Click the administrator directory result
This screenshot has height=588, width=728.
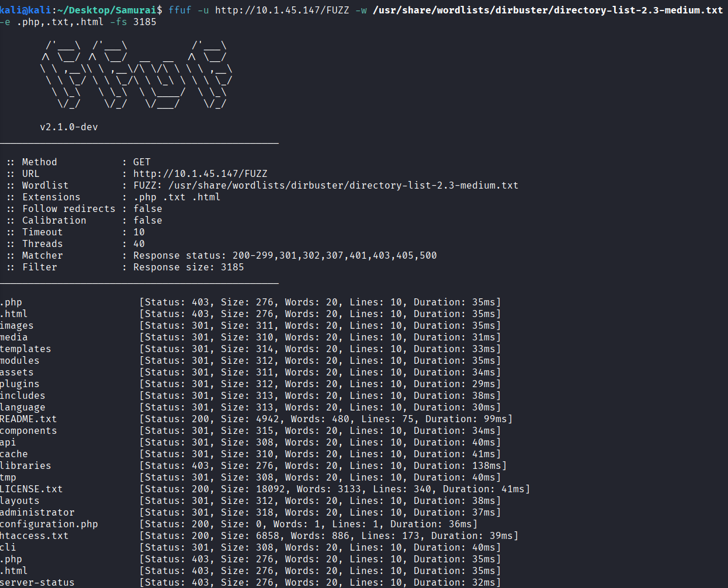(37, 512)
